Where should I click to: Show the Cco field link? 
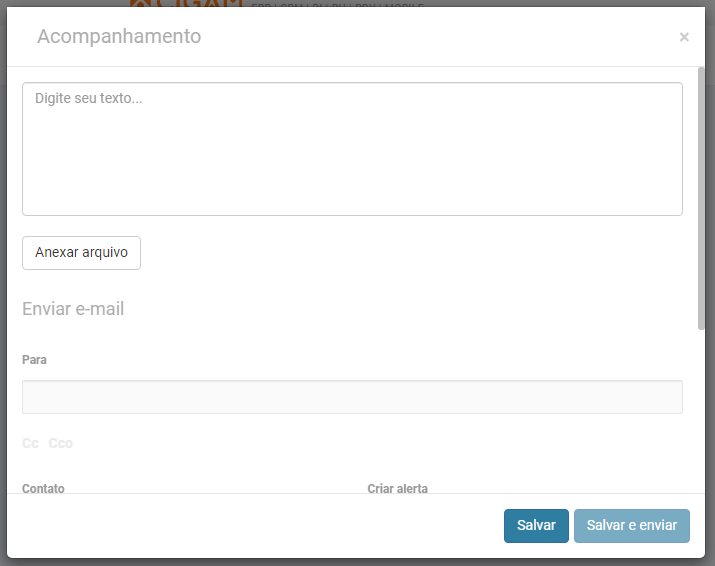coord(61,443)
